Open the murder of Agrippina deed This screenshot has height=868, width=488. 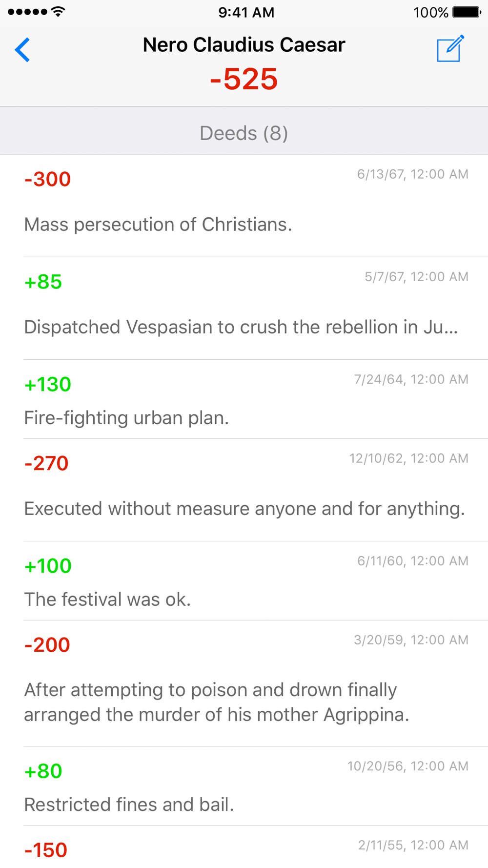(x=244, y=683)
